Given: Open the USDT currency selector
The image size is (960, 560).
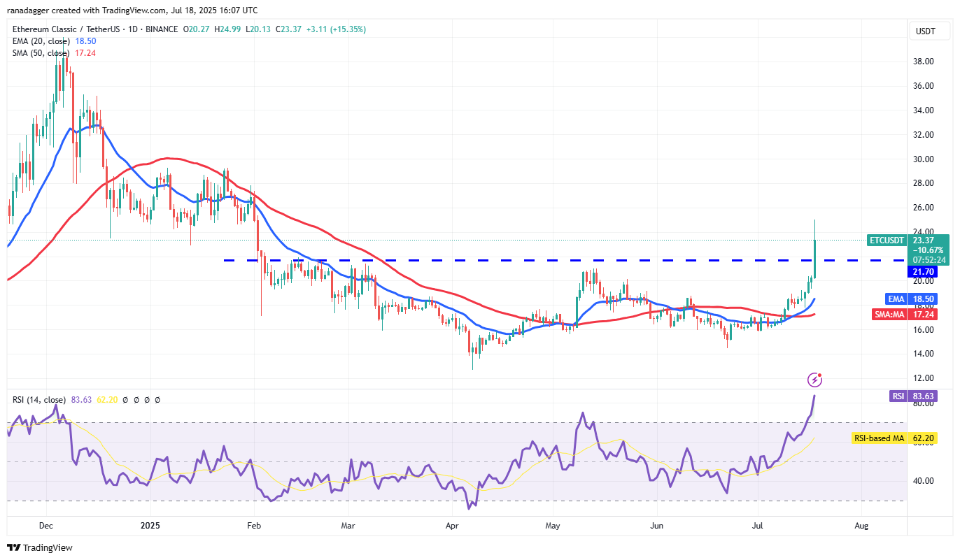Looking at the screenshot, I should coord(926,31).
